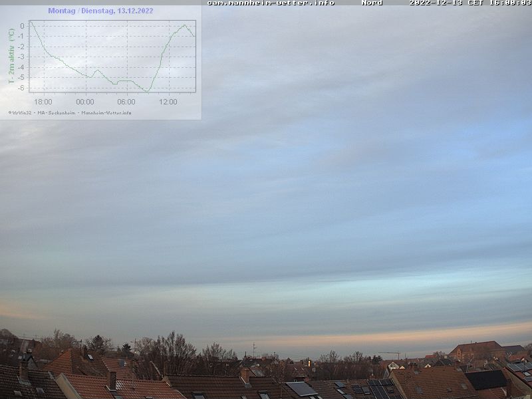Click the 'Nord' direction label
The height and width of the screenshot is (399, 532).
click(372, 3)
